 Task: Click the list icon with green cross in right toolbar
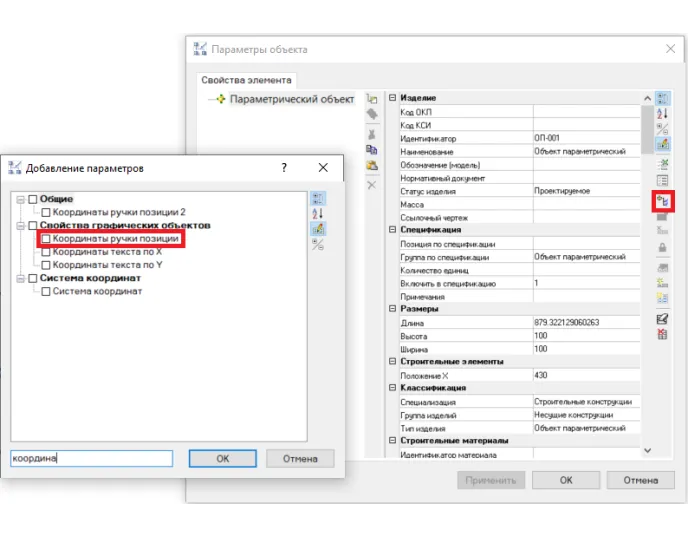pyautogui.click(x=663, y=165)
